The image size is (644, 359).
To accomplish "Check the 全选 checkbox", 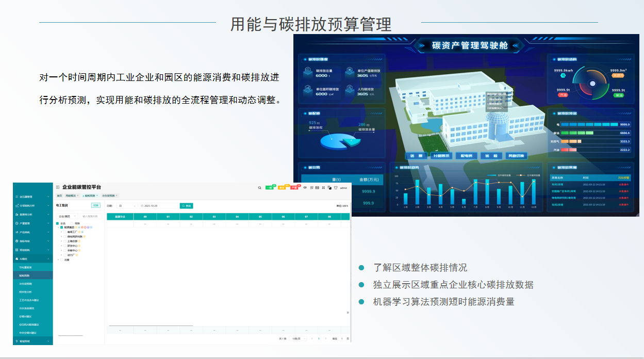I will 58,223.
